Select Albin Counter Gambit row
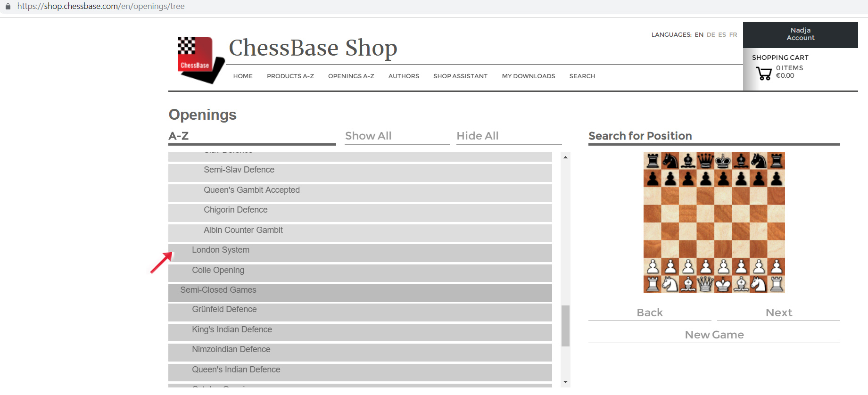 coord(360,233)
